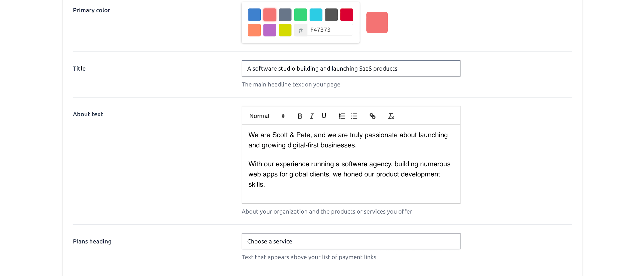Image resolution: width=644 pixels, height=276 pixels.
Task: Toggle underline formatting in editor toolbar
Action: (x=324, y=116)
